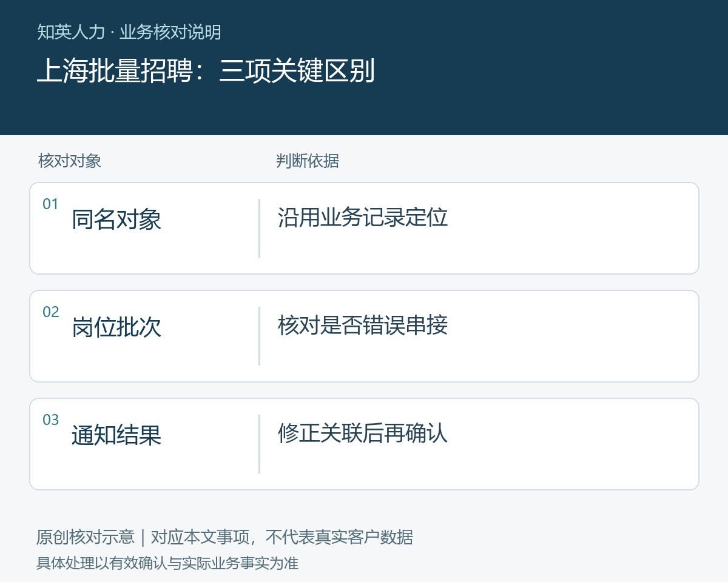This screenshot has width=728, height=582.
Task: Click the footer line 具体处理以有效确认与实际业务事实为准
Action: 167,563
